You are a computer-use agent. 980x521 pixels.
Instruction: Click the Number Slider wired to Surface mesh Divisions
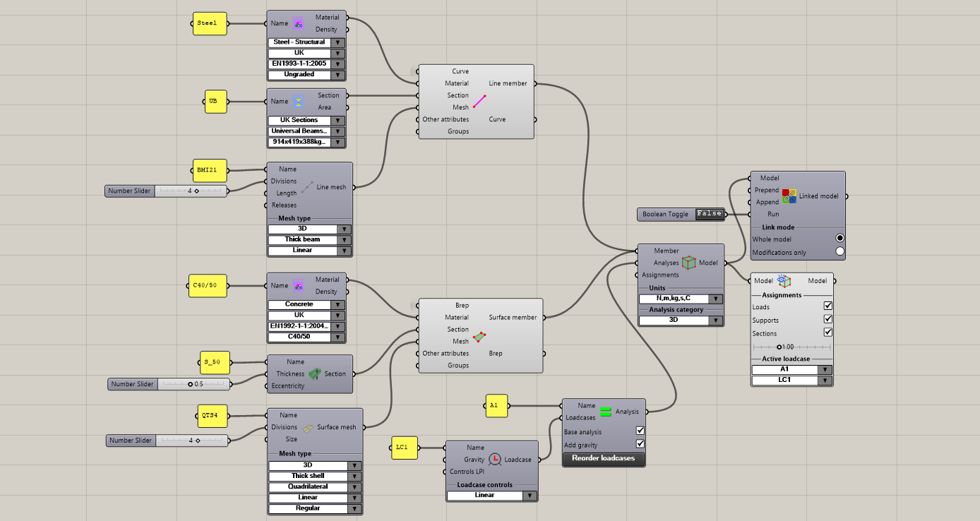pyautogui.click(x=168, y=441)
